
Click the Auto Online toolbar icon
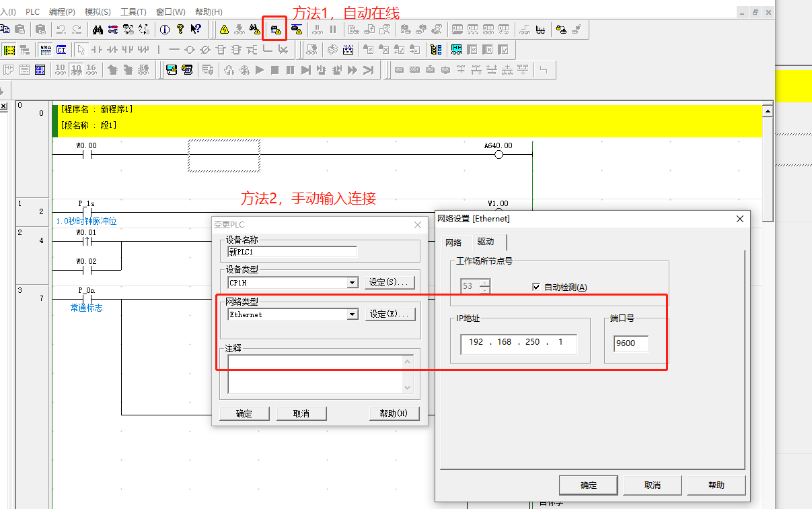[x=274, y=30]
